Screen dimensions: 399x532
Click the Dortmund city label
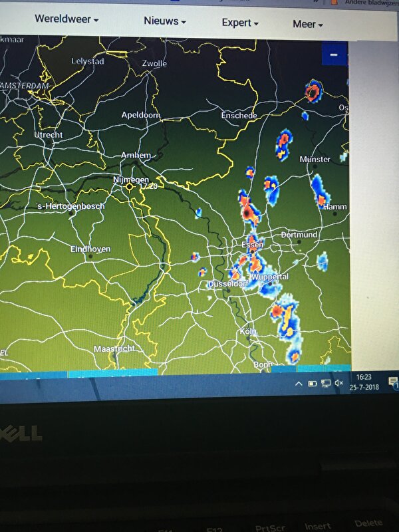(x=299, y=235)
